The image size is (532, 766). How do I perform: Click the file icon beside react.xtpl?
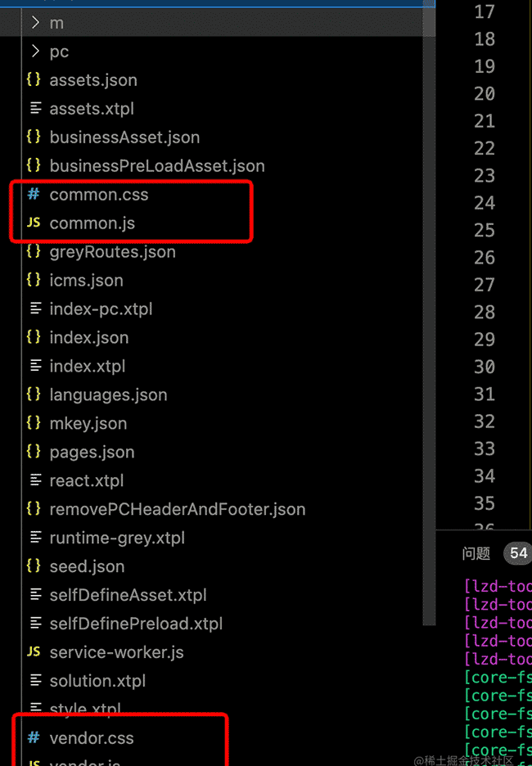click(35, 480)
